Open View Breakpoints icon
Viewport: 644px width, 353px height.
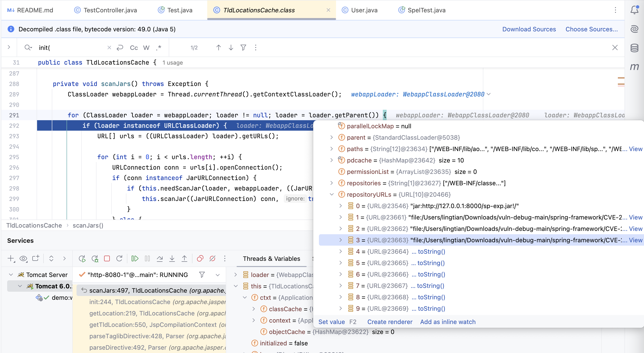pyautogui.click(x=200, y=258)
